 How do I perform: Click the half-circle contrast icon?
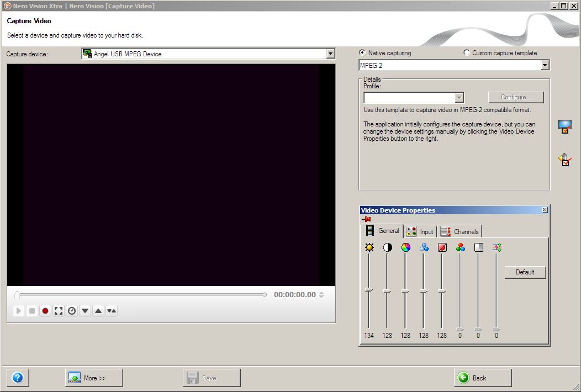point(387,247)
